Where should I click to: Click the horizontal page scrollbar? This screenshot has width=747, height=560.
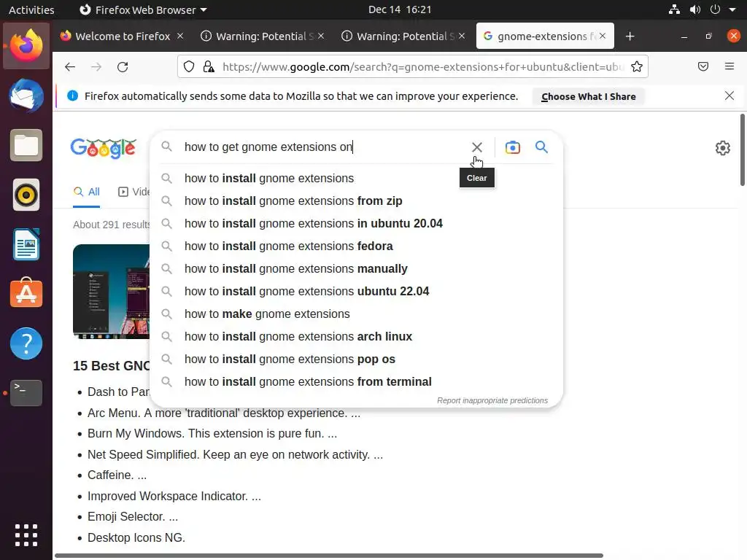(329, 555)
